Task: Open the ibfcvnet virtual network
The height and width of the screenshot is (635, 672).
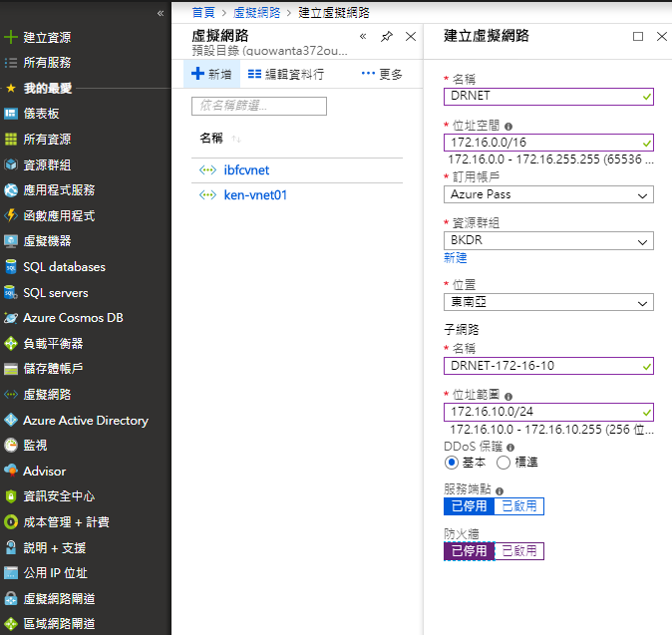Action: point(246,170)
